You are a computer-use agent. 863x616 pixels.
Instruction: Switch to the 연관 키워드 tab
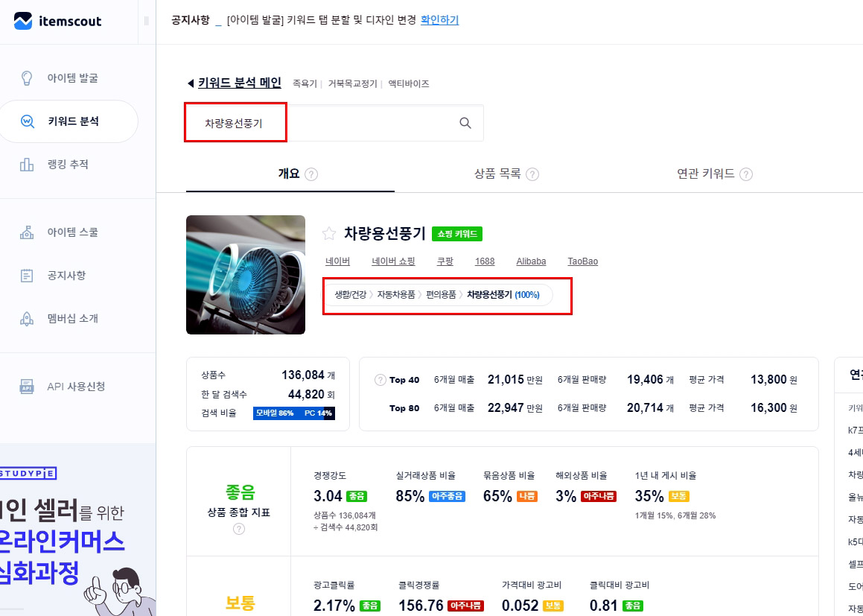tap(706, 174)
